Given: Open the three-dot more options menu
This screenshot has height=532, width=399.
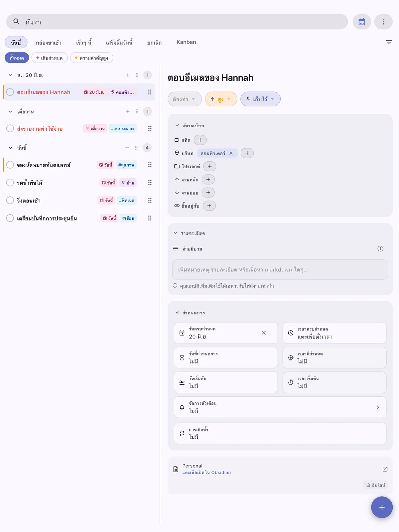Looking at the screenshot, I should [383, 22].
